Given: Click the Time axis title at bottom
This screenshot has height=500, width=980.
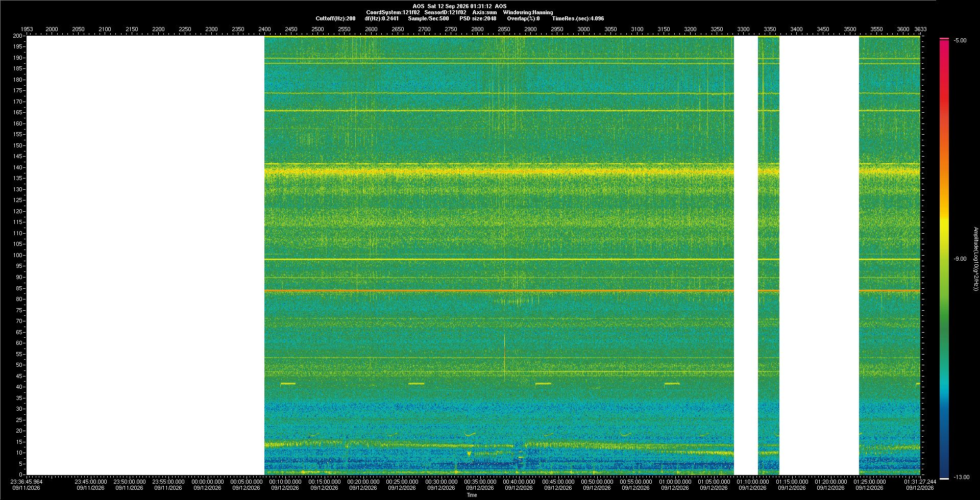Looking at the screenshot, I should coord(472,495).
